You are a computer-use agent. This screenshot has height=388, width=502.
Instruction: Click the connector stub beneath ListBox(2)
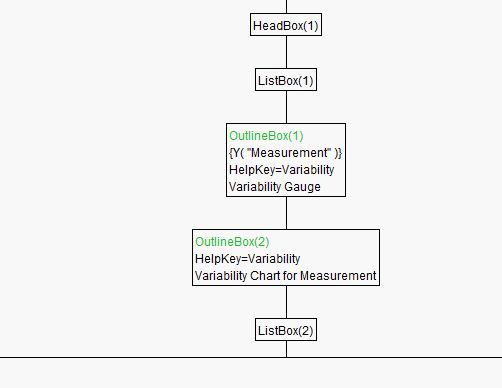click(x=286, y=349)
